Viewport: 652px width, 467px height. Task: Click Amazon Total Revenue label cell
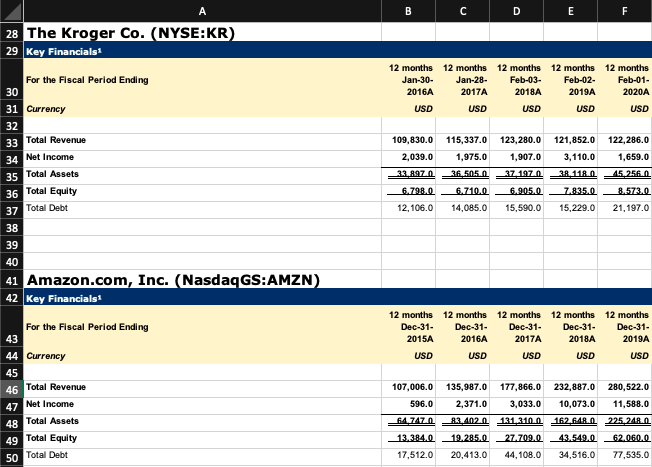(x=203, y=388)
